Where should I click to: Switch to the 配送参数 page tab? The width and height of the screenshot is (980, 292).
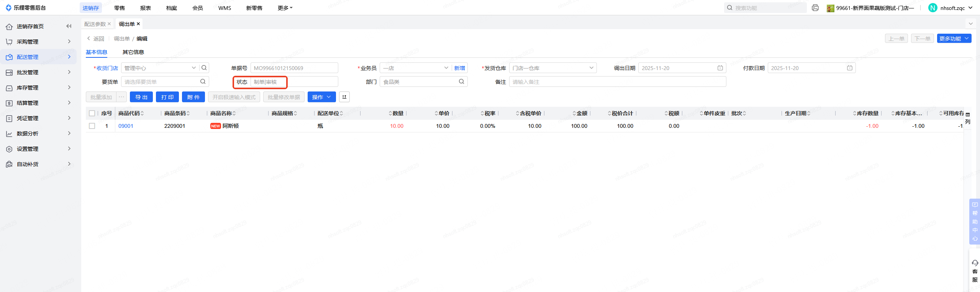coord(95,24)
